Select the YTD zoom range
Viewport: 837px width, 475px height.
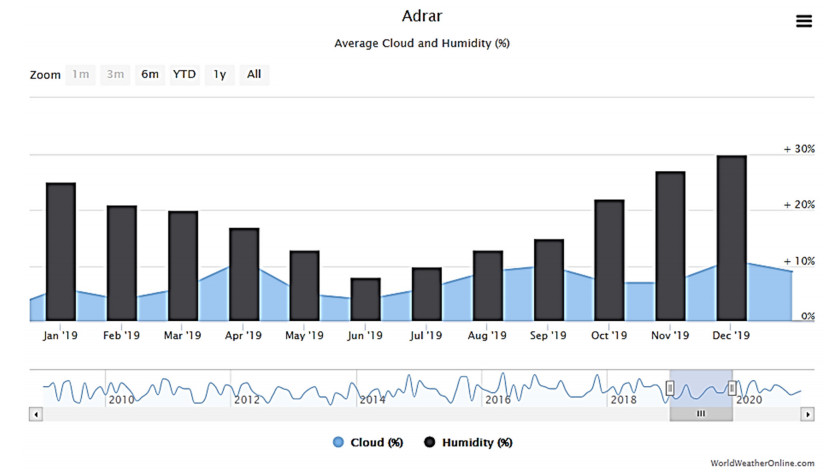tap(184, 74)
